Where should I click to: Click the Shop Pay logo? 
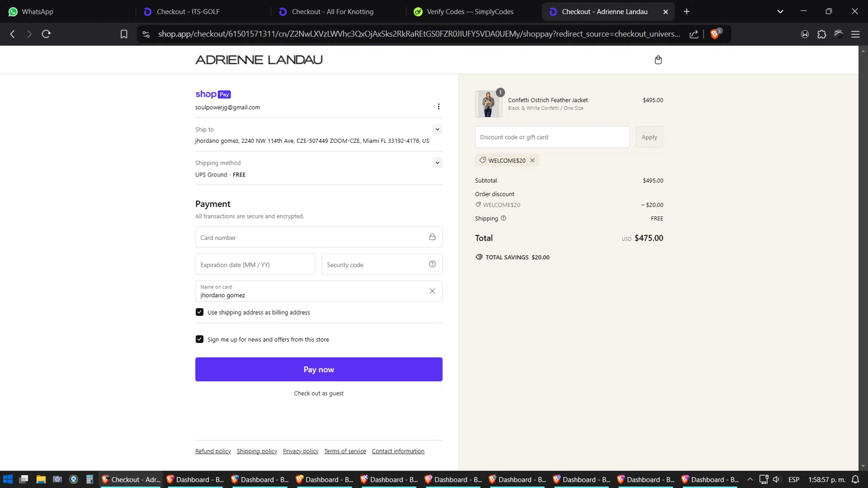(213, 94)
